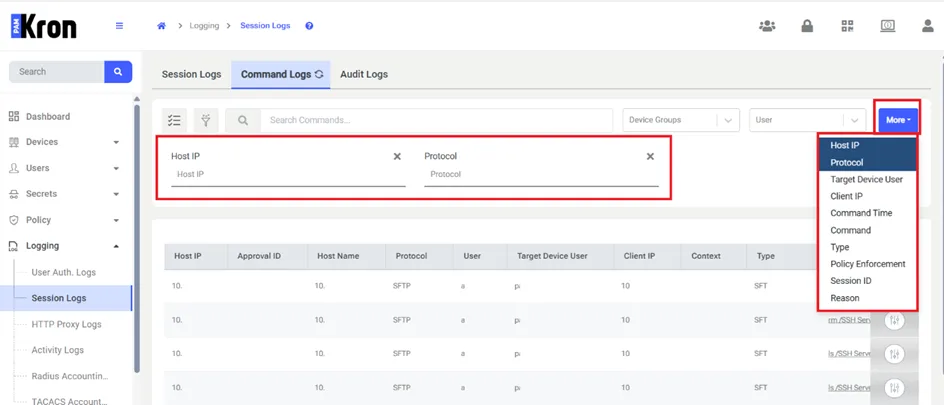This screenshot has width=944, height=405.
Task: Open the rm /SSH Server command link
Action: [849, 321]
